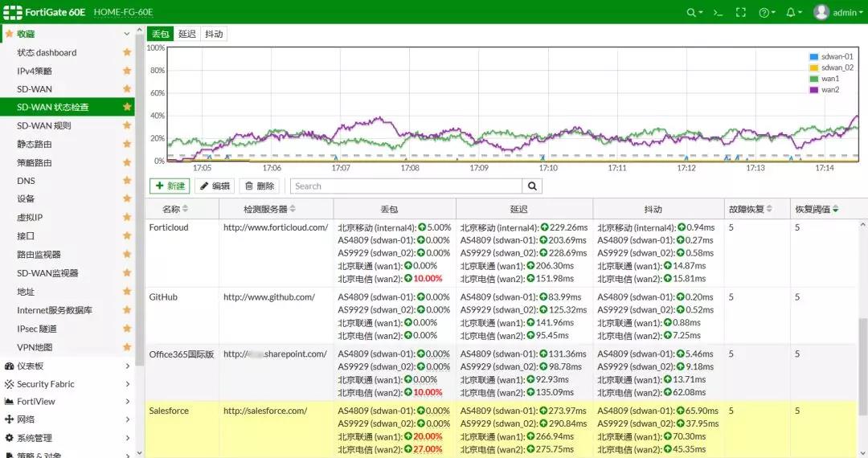The image size is (868, 458).
Task: Toggle favorite star for DNS
Action: pyautogui.click(x=127, y=180)
